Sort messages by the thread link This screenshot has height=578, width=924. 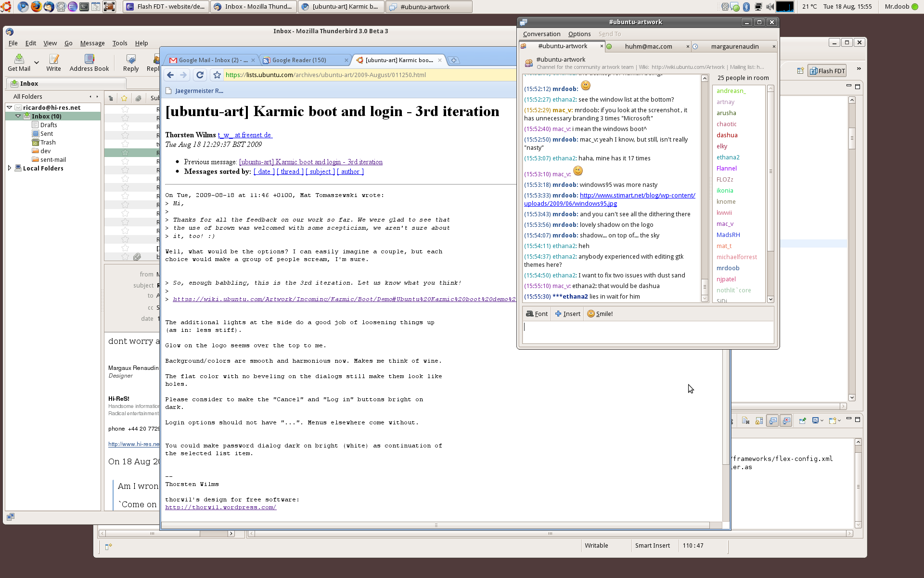coord(290,171)
